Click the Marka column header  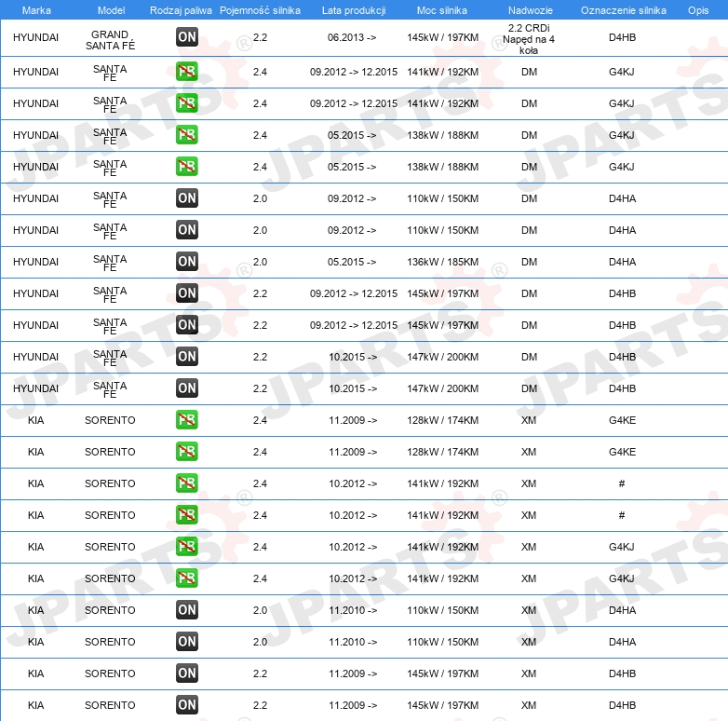click(36, 10)
